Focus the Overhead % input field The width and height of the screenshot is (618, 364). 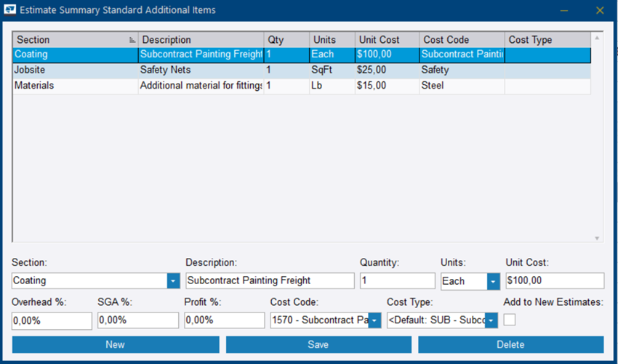[x=52, y=320]
